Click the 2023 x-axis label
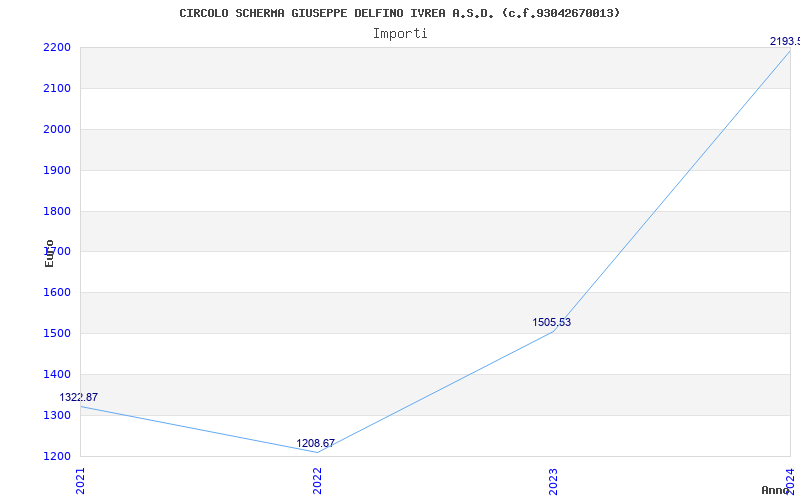This screenshot has height=500, width=800. (x=554, y=482)
